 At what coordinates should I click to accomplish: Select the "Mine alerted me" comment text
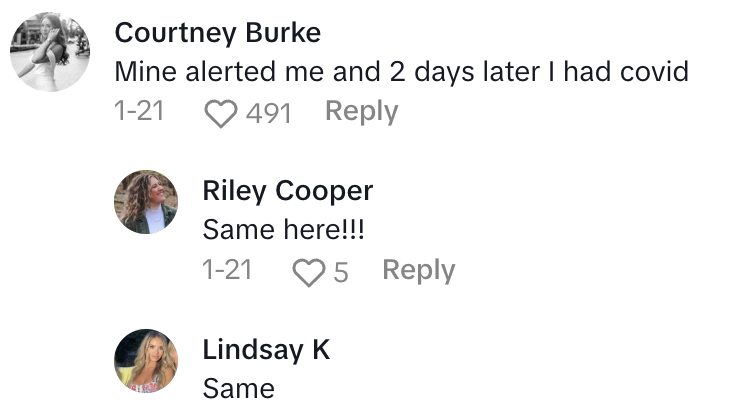(402, 72)
